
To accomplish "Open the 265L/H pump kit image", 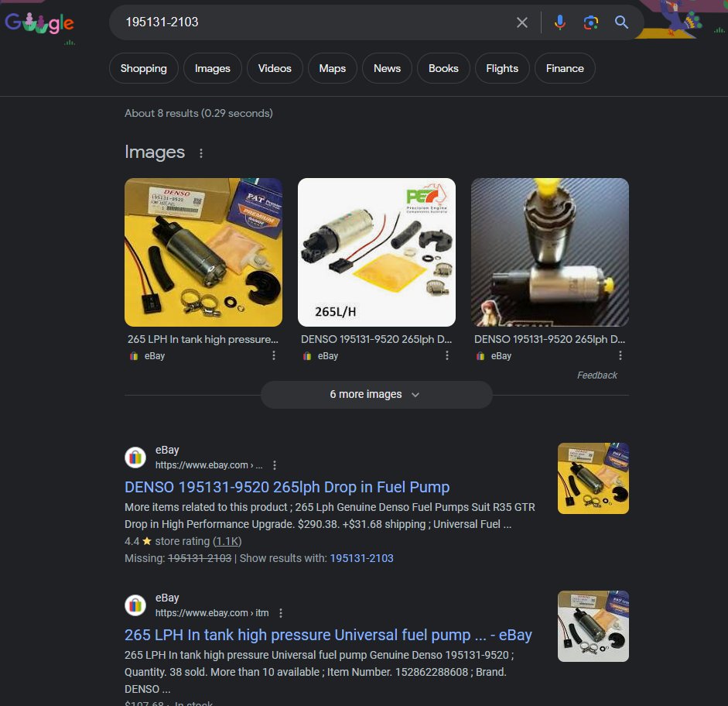I will pos(377,252).
